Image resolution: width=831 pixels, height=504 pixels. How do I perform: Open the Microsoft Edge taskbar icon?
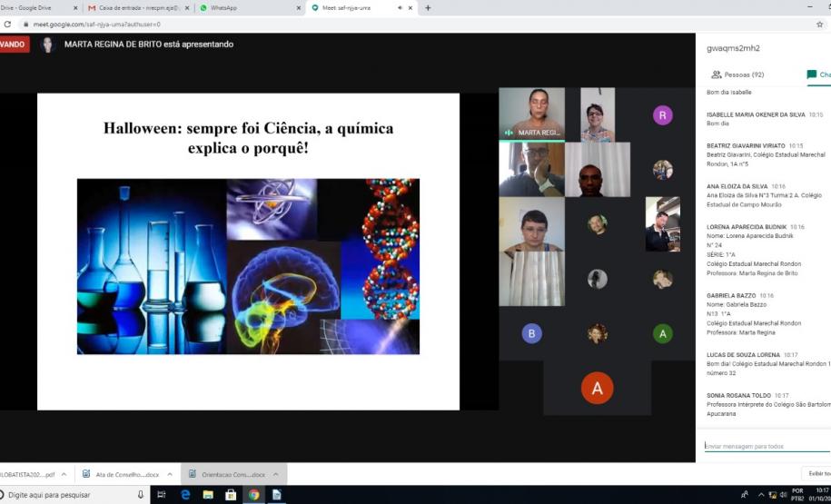185,494
